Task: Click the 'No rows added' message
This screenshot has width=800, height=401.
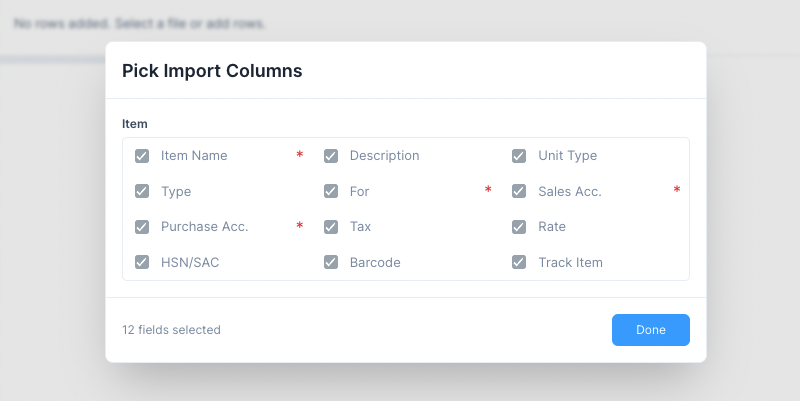Action: (146, 22)
